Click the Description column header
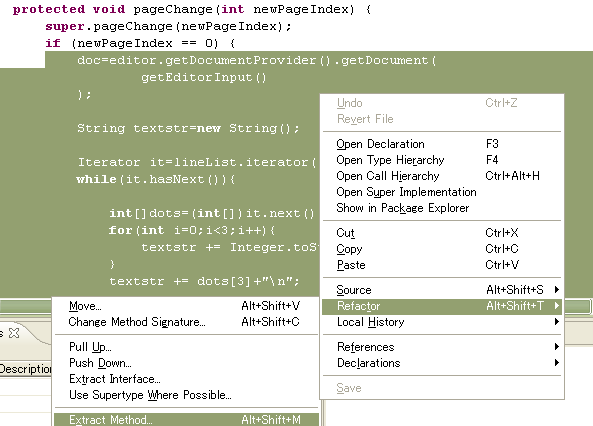 tap(26, 369)
